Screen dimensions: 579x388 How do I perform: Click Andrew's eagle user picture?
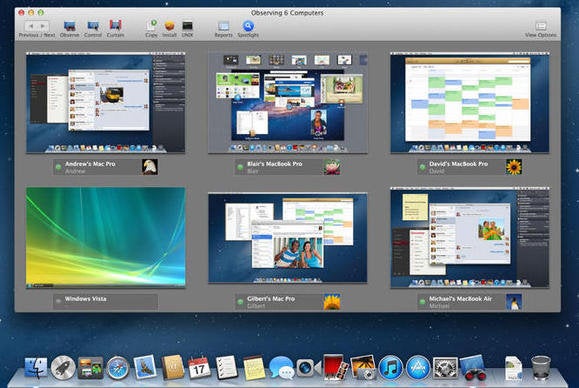point(150,167)
